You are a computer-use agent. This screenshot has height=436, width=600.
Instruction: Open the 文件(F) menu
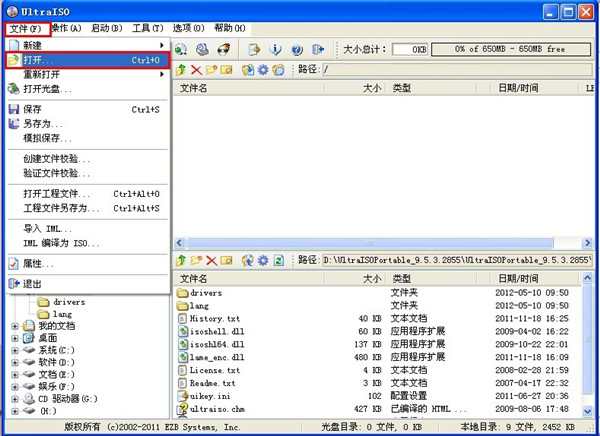(x=27, y=29)
